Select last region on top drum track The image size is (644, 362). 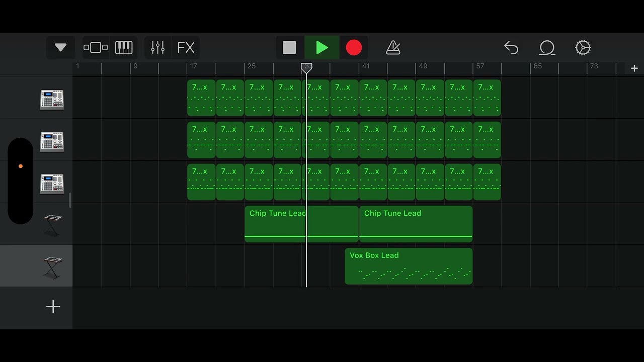click(487, 98)
